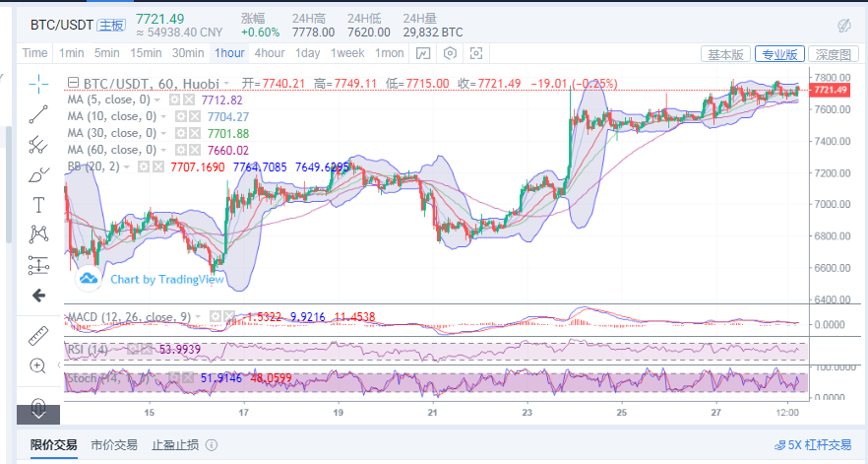Screen dimensions: 868x464
Task: Activate the zoom in magnifier tool
Action: [x=38, y=365]
